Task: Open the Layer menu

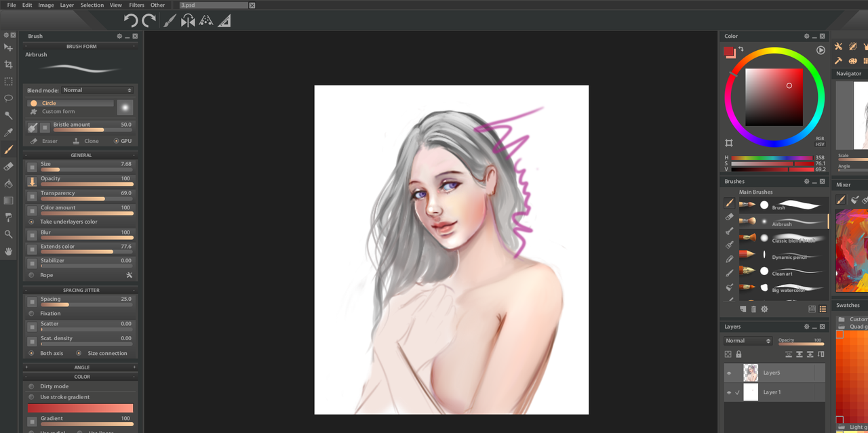Action: point(67,5)
